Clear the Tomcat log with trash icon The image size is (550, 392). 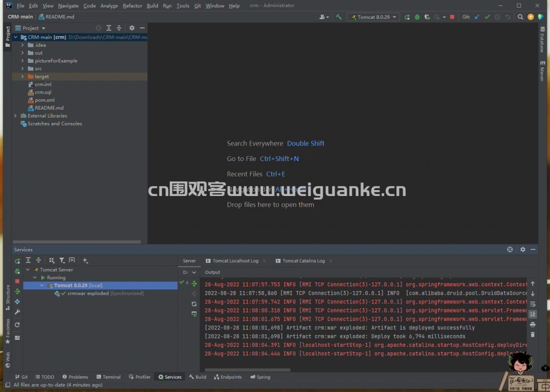point(532,334)
